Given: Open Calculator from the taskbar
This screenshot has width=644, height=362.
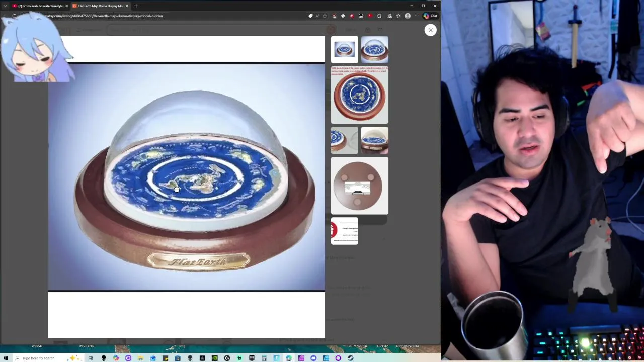Looking at the screenshot, I should tap(264, 358).
